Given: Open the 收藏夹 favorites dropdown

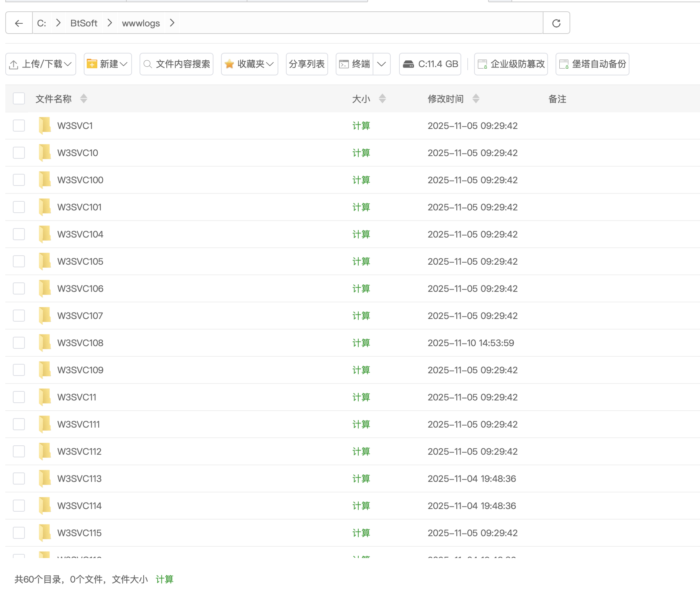Looking at the screenshot, I should (x=250, y=64).
